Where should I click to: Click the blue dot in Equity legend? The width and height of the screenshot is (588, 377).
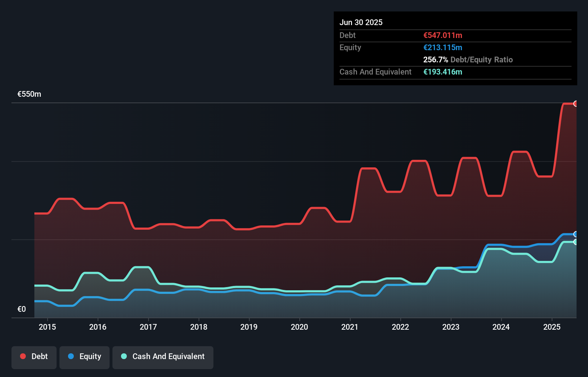(71, 356)
